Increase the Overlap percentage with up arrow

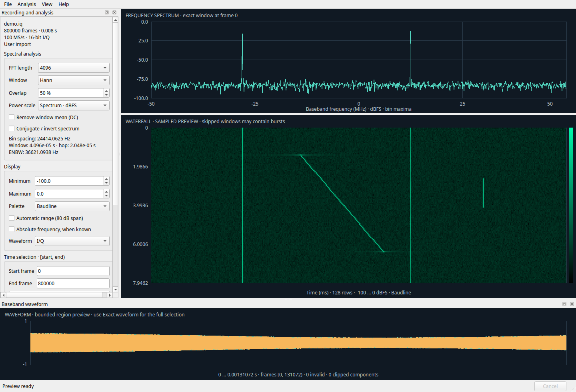point(106,91)
